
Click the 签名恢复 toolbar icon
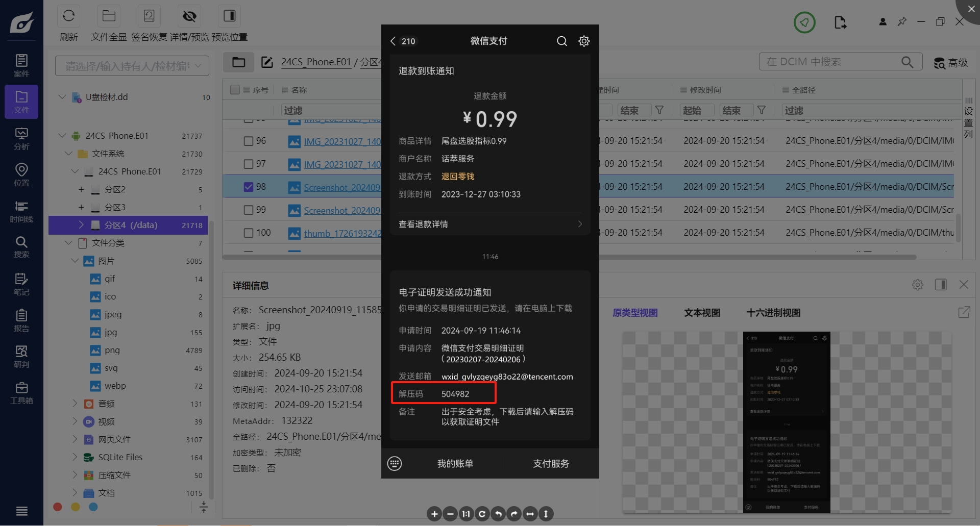(x=149, y=16)
